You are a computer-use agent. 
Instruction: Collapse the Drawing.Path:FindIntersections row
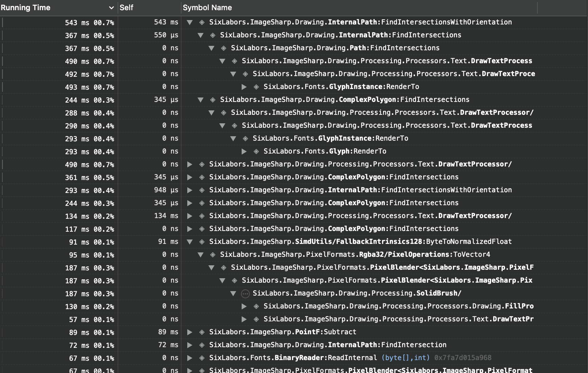point(211,48)
